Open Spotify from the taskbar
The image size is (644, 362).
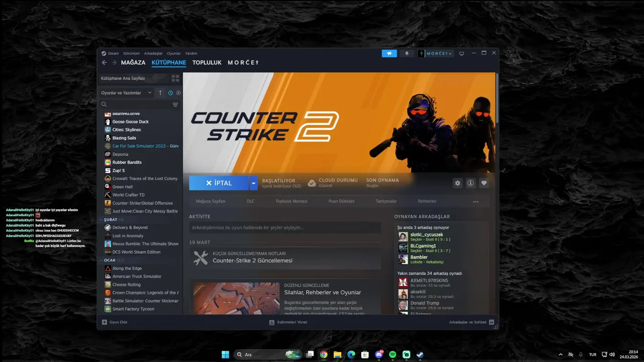click(x=392, y=354)
